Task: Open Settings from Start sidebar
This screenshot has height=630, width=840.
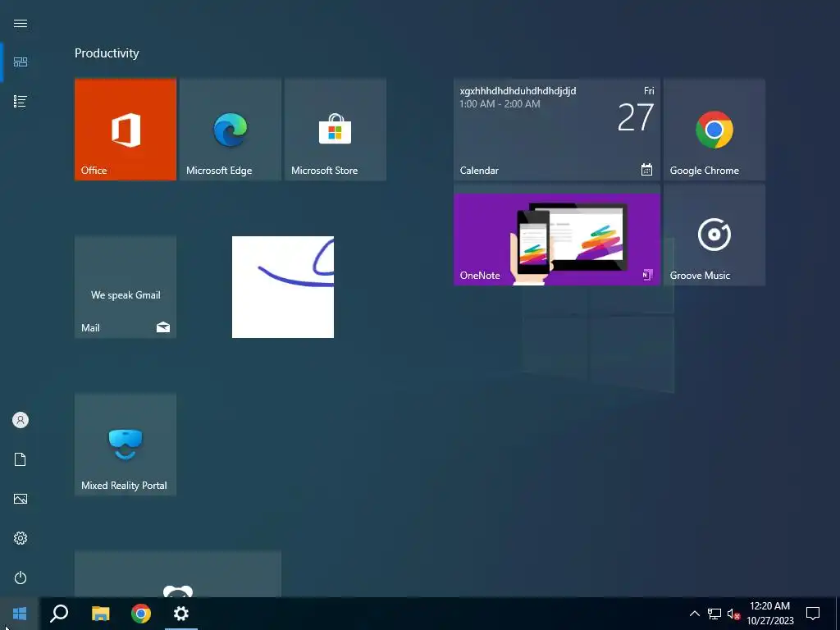Action: tap(21, 538)
